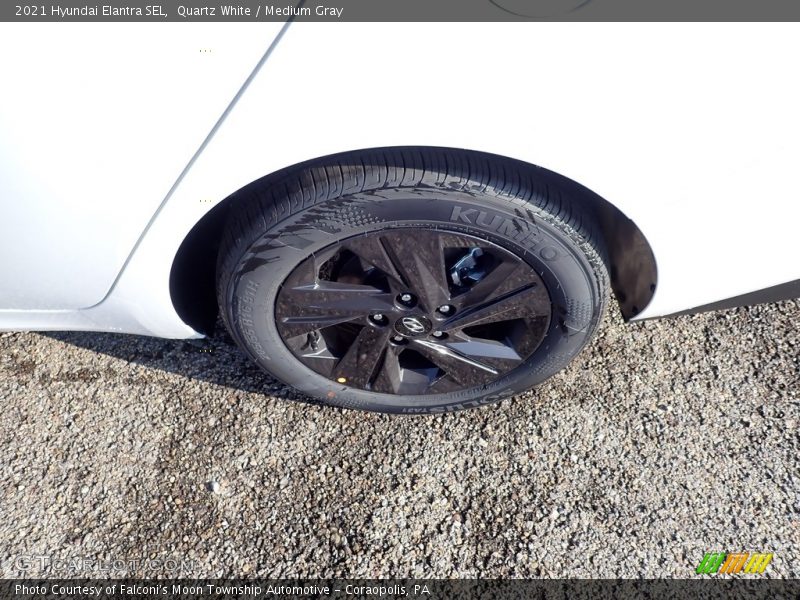Toggle the Quartz White color option
This screenshot has height=600, width=800.
pyautogui.click(x=215, y=10)
